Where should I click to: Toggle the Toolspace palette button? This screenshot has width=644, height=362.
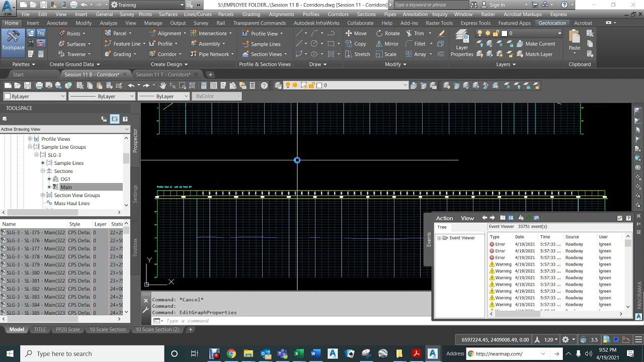[13, 42]
